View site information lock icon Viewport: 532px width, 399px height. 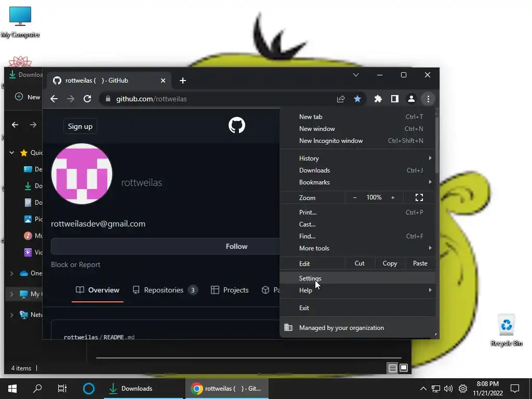click(x=108, y=99)
